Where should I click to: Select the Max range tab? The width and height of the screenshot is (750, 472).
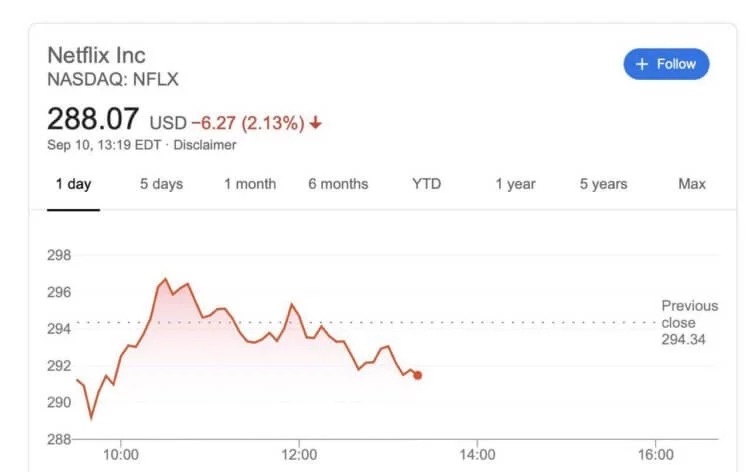click(x=692, y=184)
